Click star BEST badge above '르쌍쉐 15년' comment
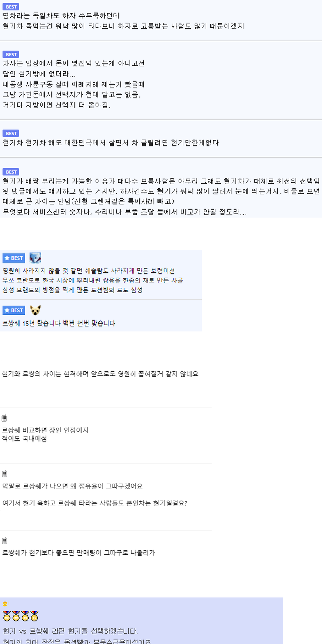The height and width of the screenshot is (644, 322). (14, 310)
